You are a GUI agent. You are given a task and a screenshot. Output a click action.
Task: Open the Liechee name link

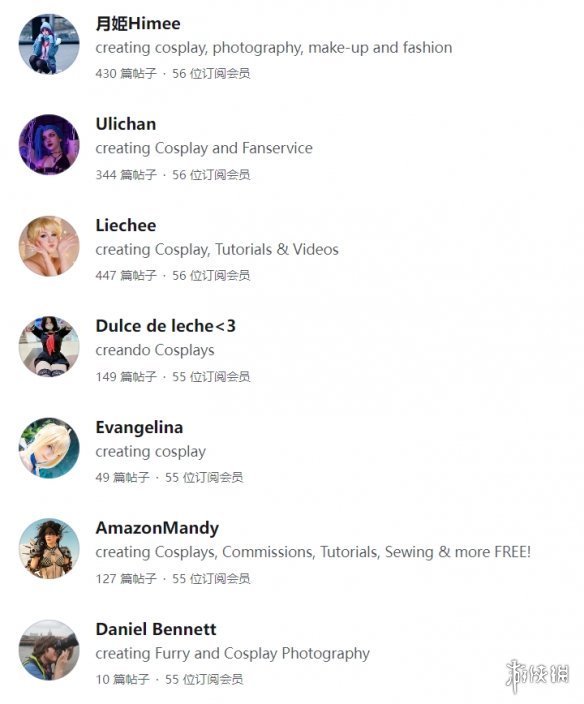tap(126, 225)
